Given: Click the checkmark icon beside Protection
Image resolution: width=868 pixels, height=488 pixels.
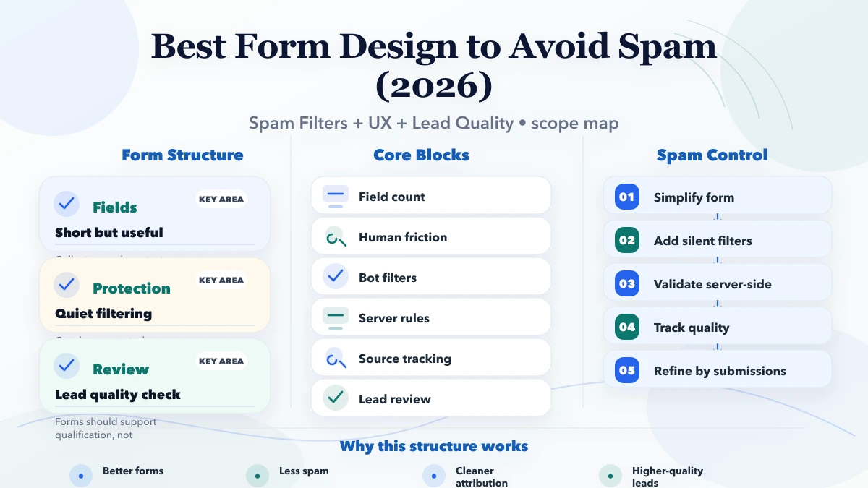Looking at the screenshot, I should 67,285.
